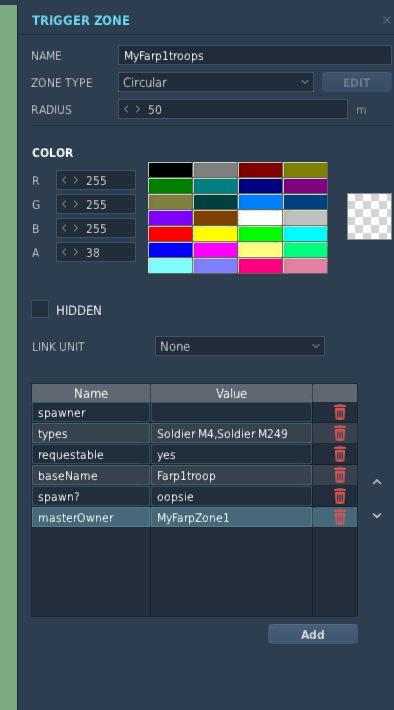This screenshot has width=394, height=710.
Task: Click the EDIT zone button
Action: [x=356, y=82]
